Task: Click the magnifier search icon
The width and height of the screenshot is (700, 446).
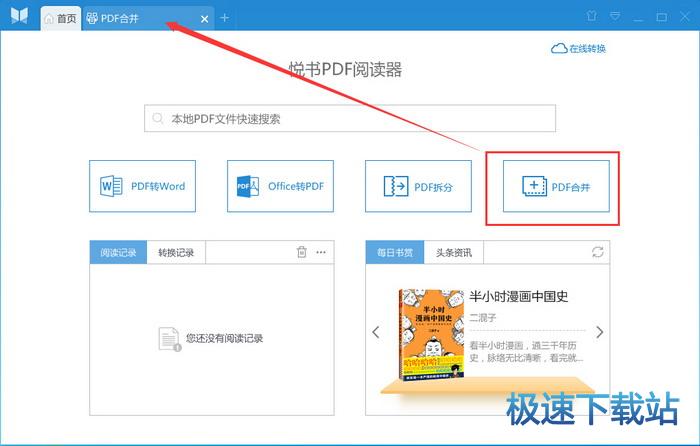Action: click(x=157, y=118)
